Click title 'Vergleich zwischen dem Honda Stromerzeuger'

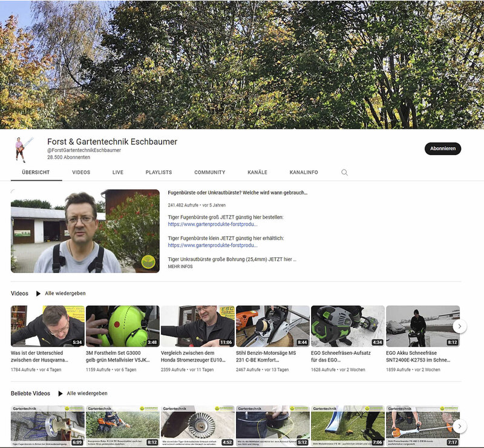[193, 356]
